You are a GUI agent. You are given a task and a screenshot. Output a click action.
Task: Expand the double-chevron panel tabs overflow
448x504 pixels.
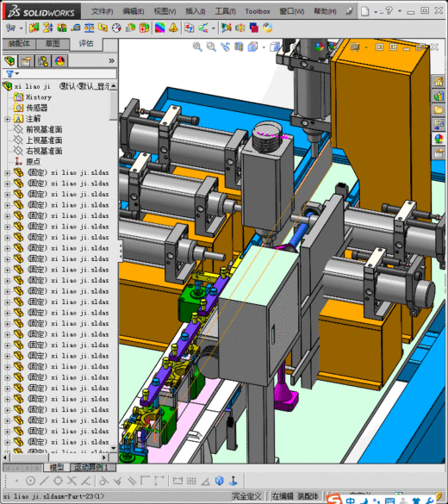point(111,61)
